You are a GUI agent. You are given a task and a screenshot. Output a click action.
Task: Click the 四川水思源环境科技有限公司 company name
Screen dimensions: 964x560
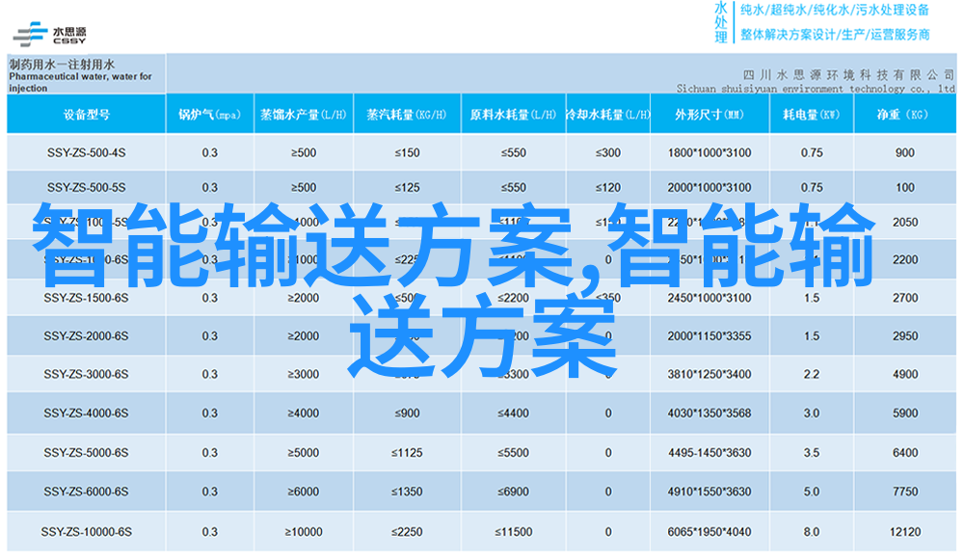tap(848, 75)
